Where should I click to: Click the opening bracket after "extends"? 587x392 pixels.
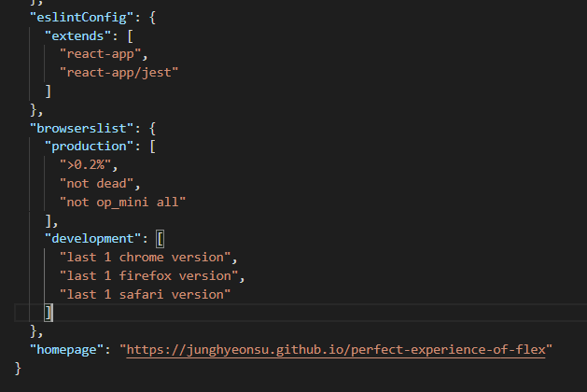(131, 36)
